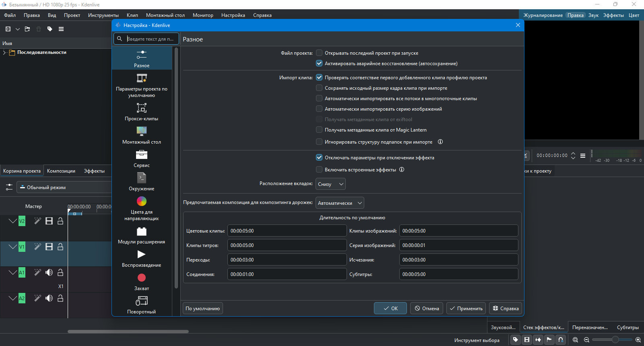Viewport: 644px width, 346px height.
Task: Open hamburger menu in project bin toolbar
Action: 61,29
